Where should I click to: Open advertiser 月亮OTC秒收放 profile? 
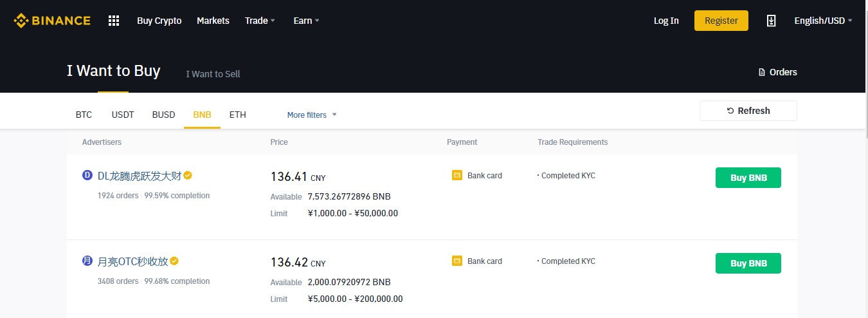point(133,261)
